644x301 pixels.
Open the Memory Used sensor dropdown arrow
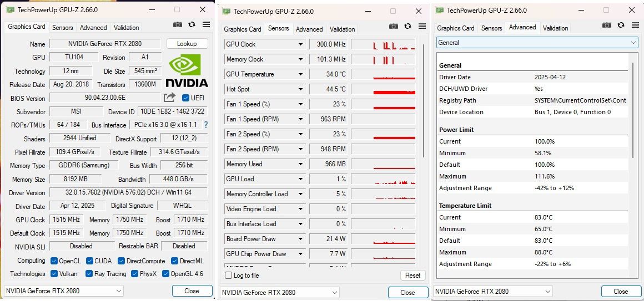300,164
